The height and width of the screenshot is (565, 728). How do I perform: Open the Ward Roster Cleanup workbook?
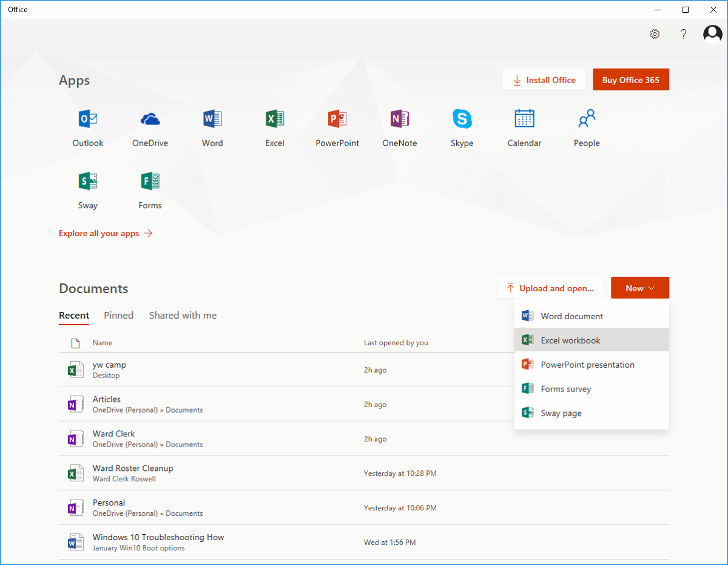pos(132,468)
